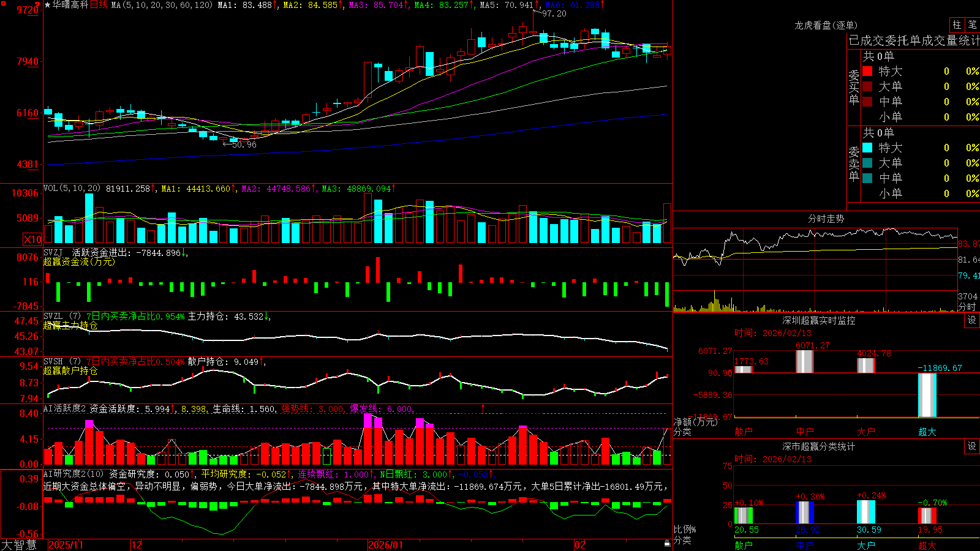Click the 散户 label in 深市超赢分类统计 chart
The image size is (980, 551).
click(744, 545)
